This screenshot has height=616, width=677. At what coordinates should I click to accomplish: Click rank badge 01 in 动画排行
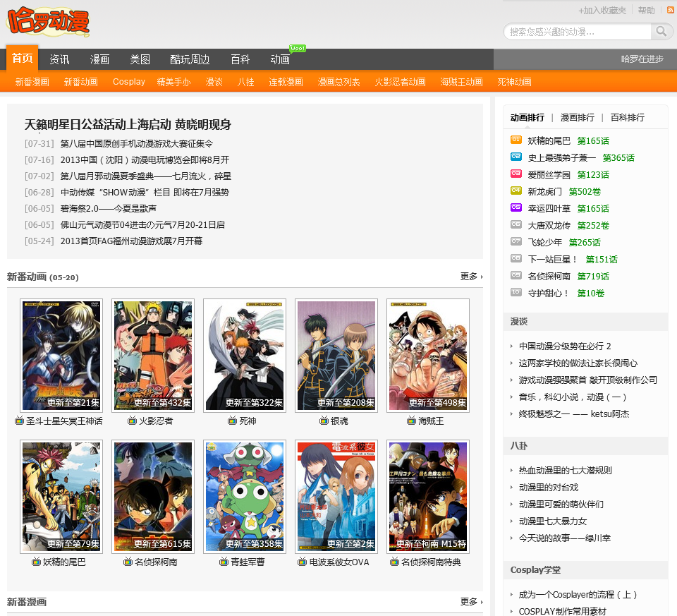click(x=516, y=140)
